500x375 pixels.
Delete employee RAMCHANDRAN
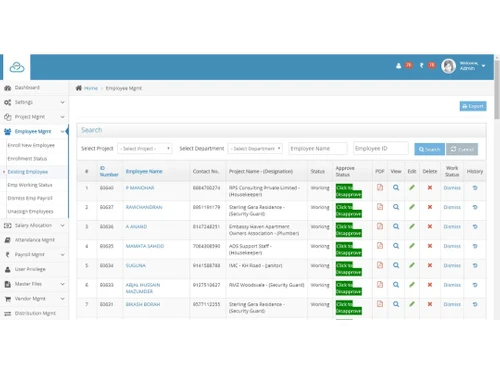430,207
